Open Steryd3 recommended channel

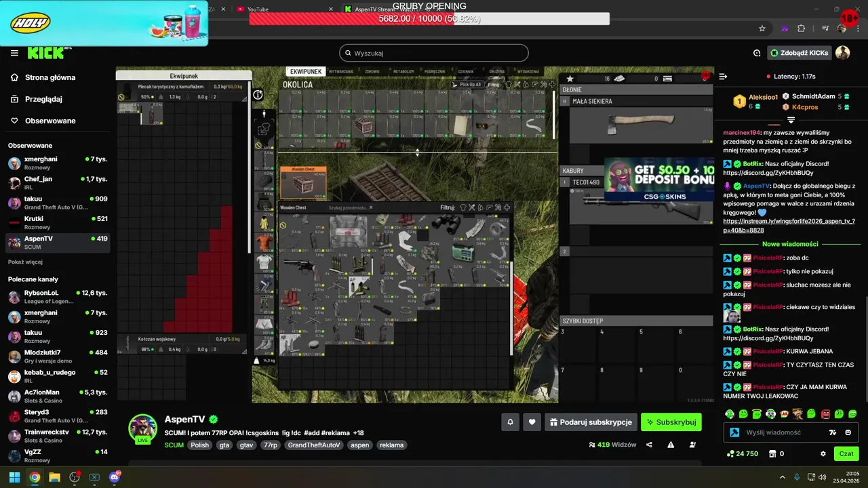click(58, 415)
